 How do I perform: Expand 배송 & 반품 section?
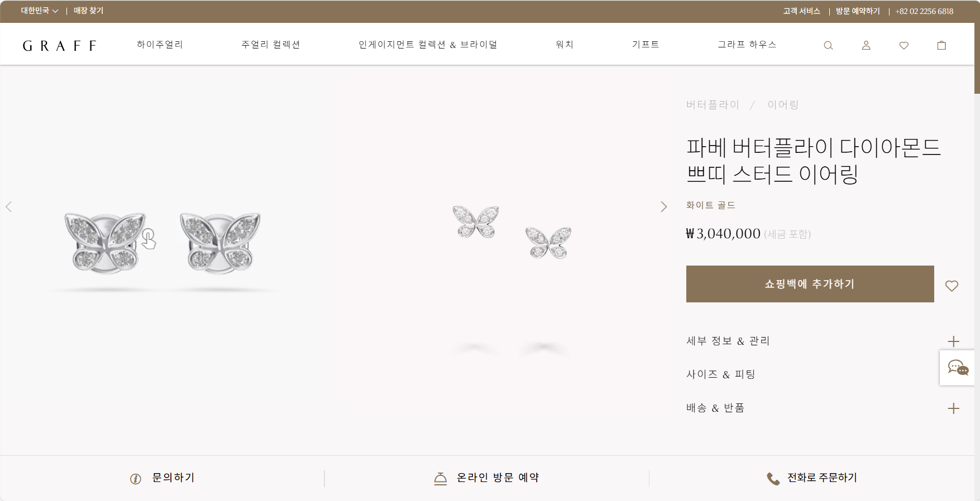(x=823, y=408)
